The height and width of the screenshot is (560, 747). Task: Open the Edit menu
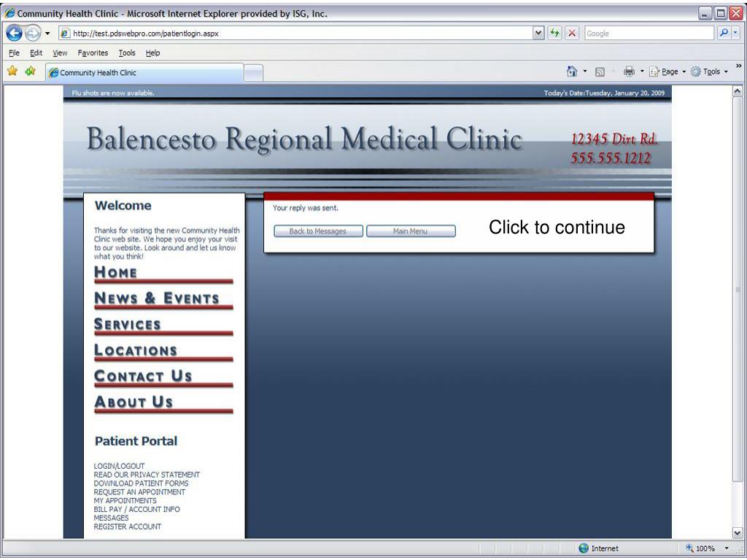[x=36, y=52]
